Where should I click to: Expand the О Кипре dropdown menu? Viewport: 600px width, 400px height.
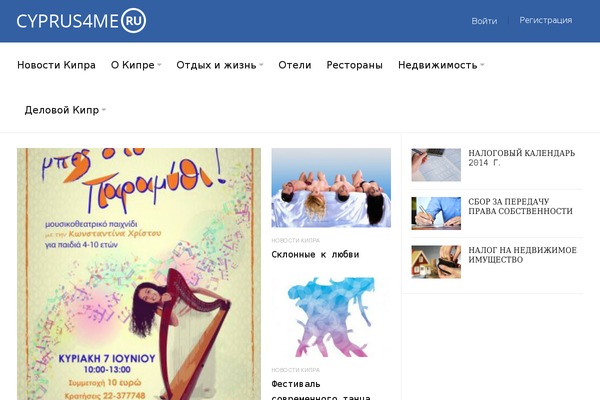[136, 65]
